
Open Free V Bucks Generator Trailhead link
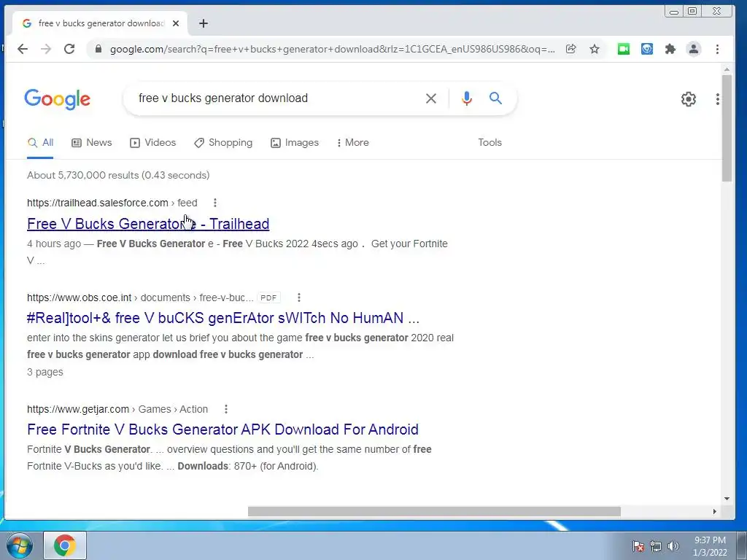(148, 224)
